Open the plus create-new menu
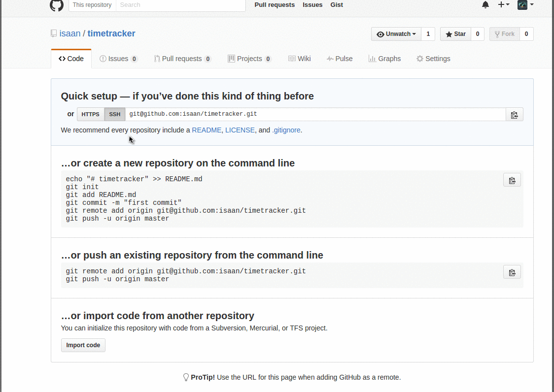Viewport: 554px width, 392px height. (503, 4)
